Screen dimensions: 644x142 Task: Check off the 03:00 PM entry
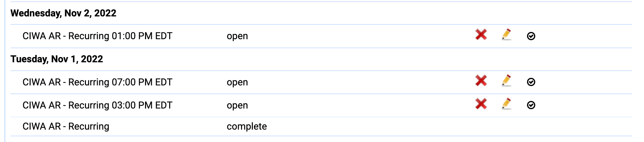coord(531,105)
